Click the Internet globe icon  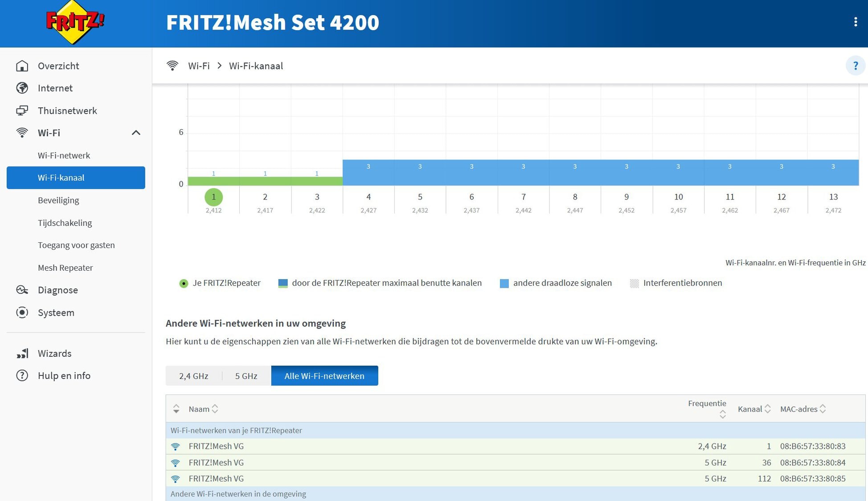pyautogui.click(x=22, y=88)
